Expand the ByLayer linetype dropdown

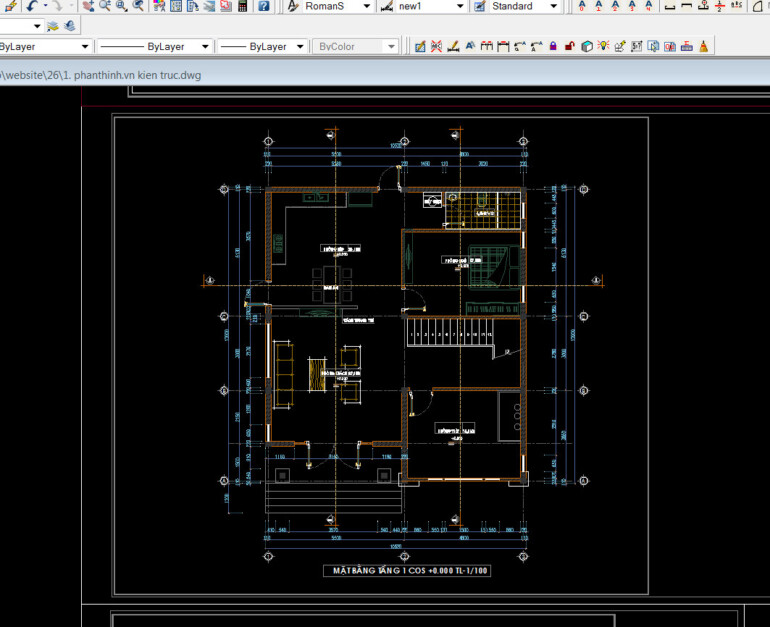[205, 47]
